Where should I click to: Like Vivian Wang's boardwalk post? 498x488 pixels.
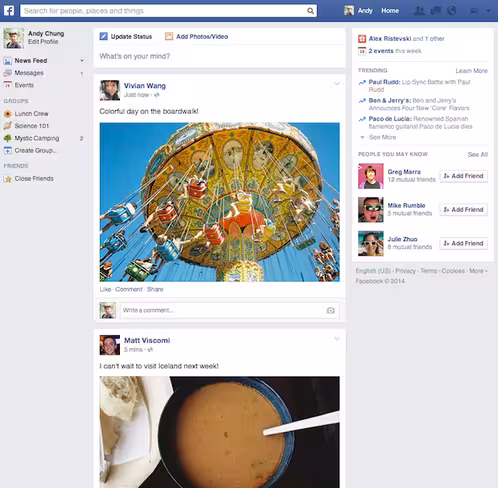(x=105, y=289)
